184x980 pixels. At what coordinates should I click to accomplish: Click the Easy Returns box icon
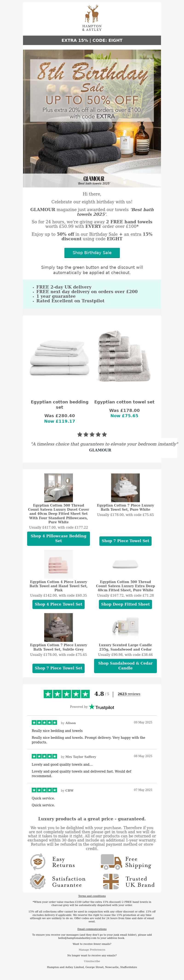tap(38, 862)
